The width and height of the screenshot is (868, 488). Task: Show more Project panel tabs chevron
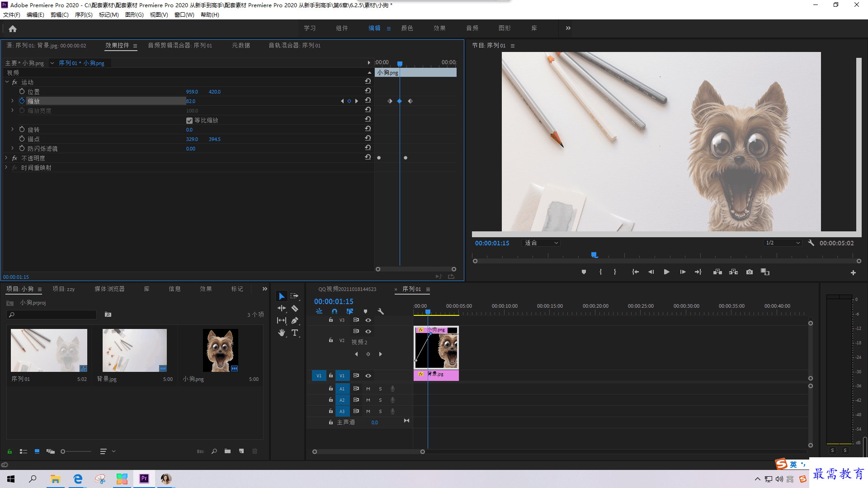(x=264, y=289)
